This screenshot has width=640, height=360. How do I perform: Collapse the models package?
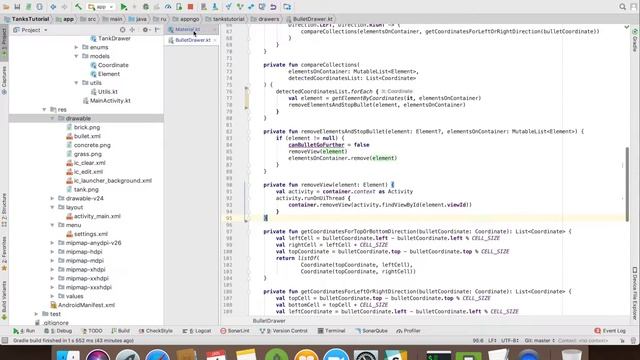76,56
